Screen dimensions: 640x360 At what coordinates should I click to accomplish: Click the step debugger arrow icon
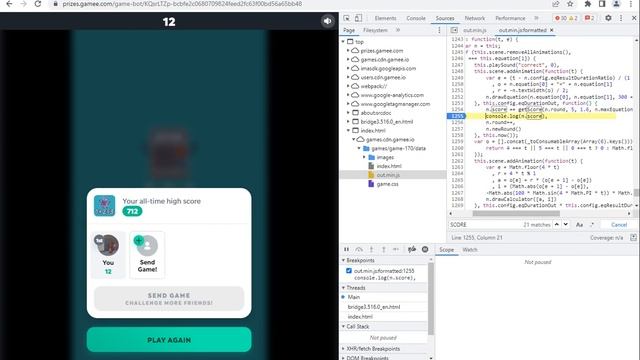396,249
